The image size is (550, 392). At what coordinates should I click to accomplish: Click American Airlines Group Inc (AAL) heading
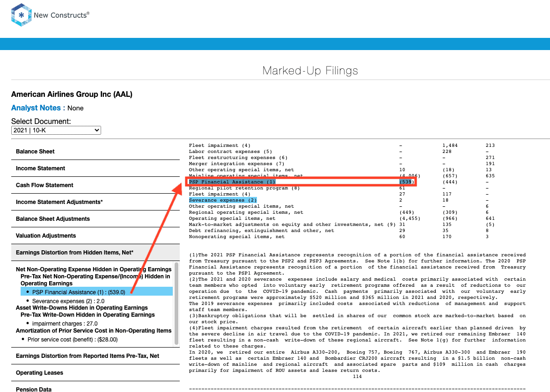pos(72,94)
